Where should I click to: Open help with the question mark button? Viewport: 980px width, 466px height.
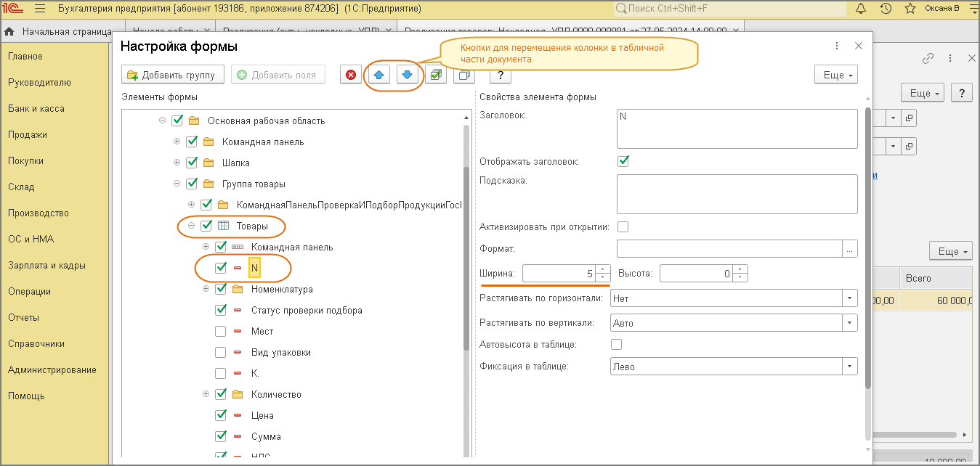click(501, 75)
